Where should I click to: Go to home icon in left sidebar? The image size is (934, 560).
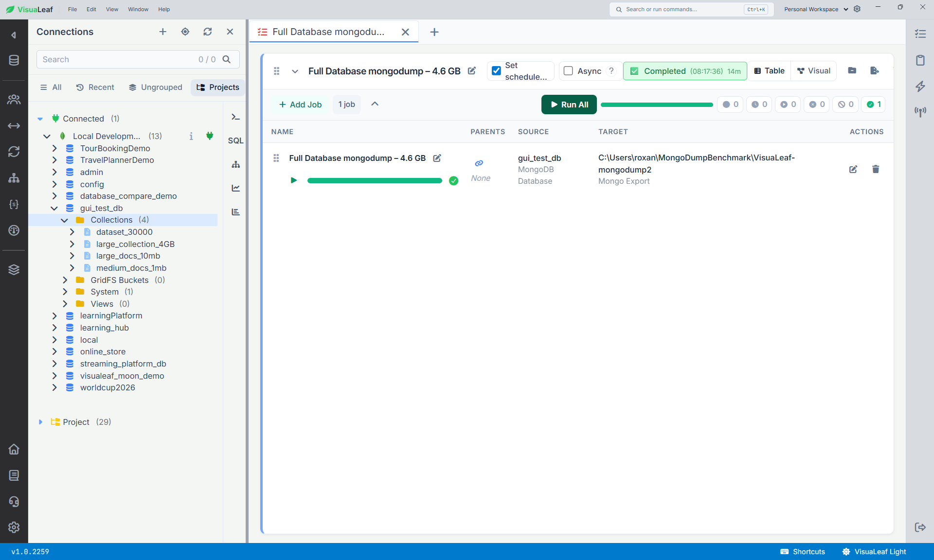[14, 449]
